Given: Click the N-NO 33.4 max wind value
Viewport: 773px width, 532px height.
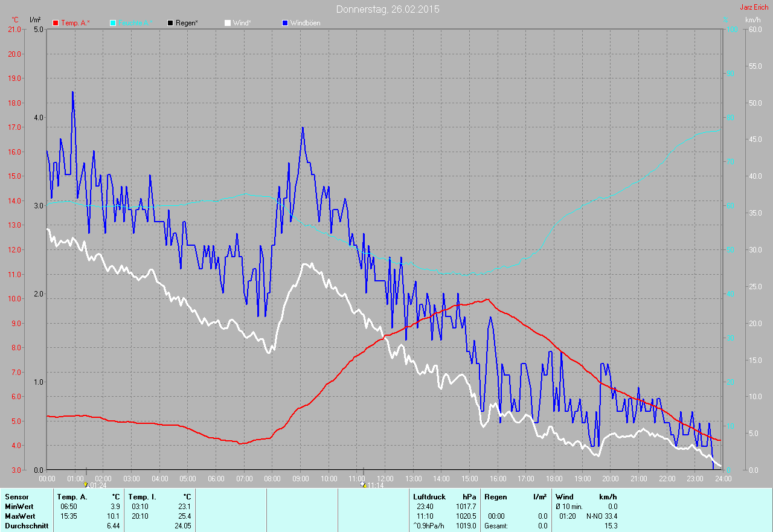Looking at the screenshot, I should tap(601, 516).
